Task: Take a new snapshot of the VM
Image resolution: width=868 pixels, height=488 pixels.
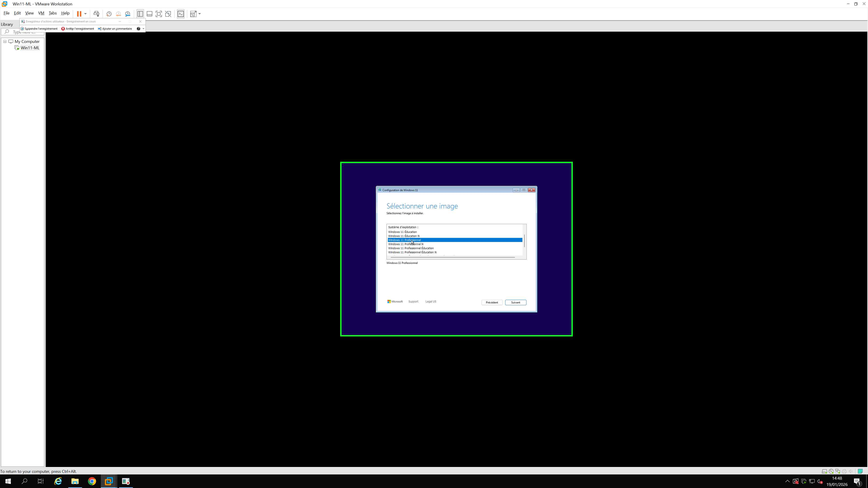Action: tap(109, 14)
